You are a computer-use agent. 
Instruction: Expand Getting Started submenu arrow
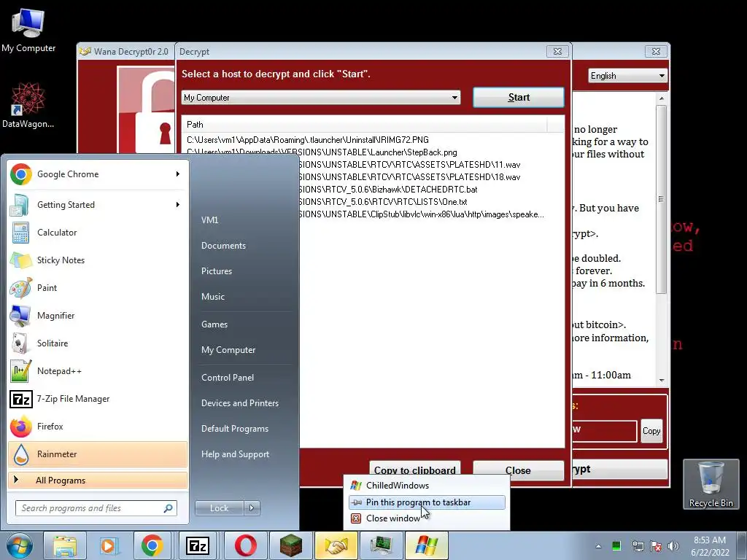click(x=178, y=205)
